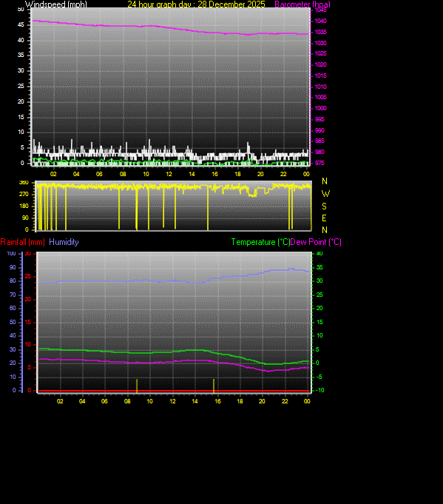Click the "1015" barometer axis value

point(320,75)
